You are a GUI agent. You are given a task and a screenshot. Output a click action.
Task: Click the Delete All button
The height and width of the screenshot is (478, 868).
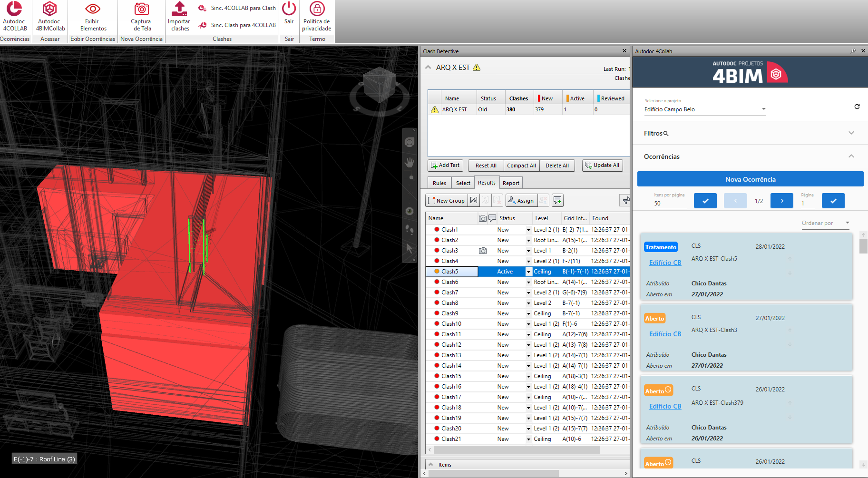coord(557,166)
